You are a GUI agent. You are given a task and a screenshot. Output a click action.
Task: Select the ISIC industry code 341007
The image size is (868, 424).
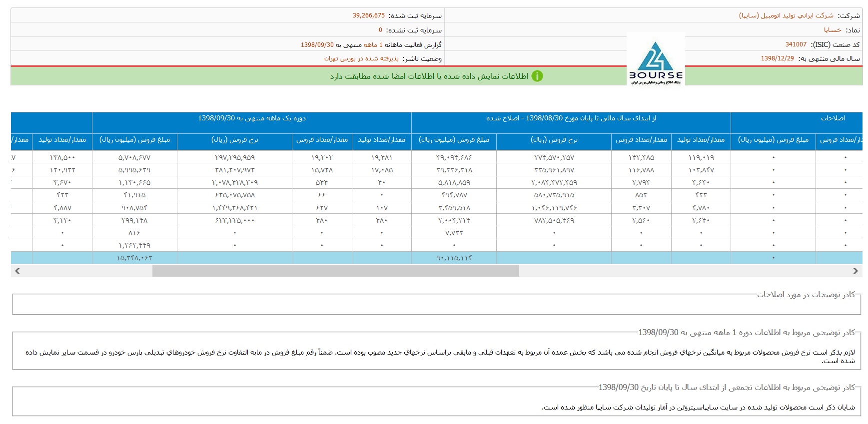796,44
